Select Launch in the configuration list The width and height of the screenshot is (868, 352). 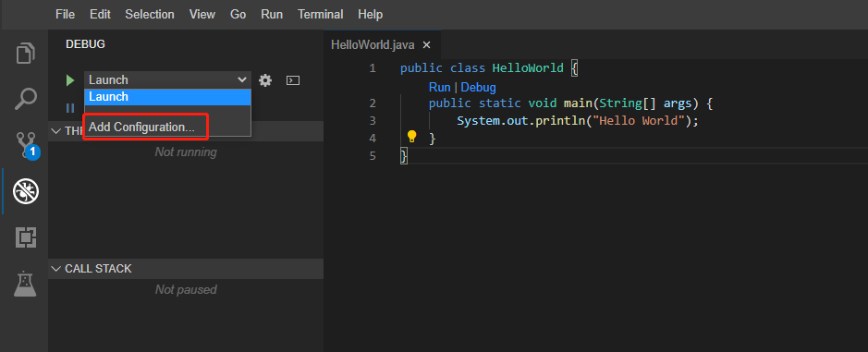point(167,97)
